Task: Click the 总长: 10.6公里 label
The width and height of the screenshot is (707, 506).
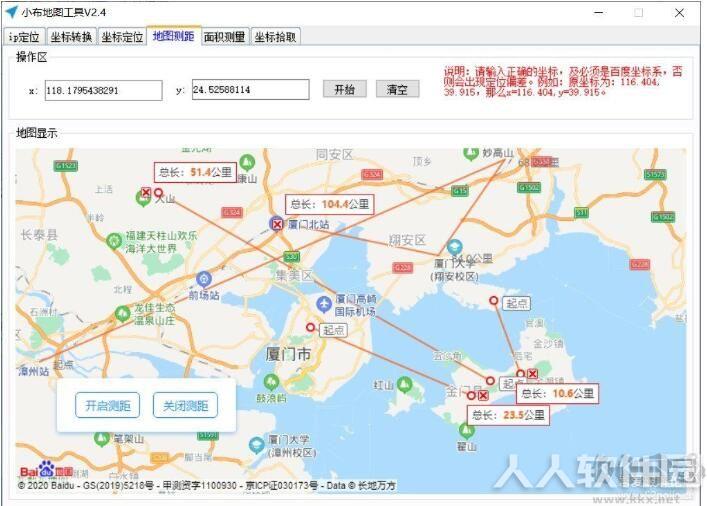Action: [558, 393]
